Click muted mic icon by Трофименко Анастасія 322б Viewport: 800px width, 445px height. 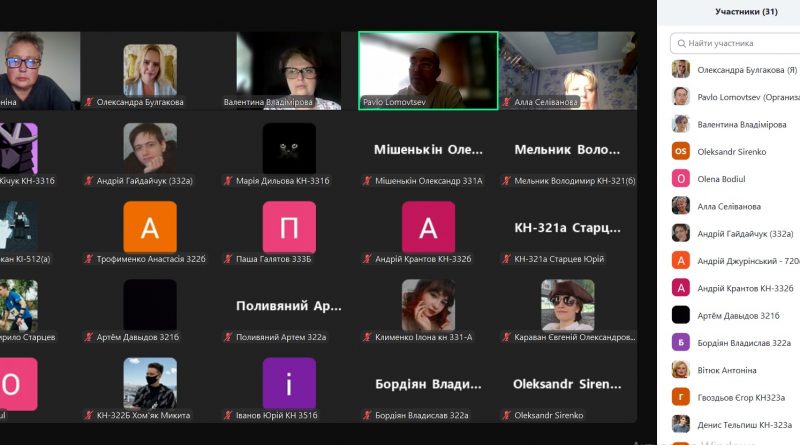coord(89,259)
